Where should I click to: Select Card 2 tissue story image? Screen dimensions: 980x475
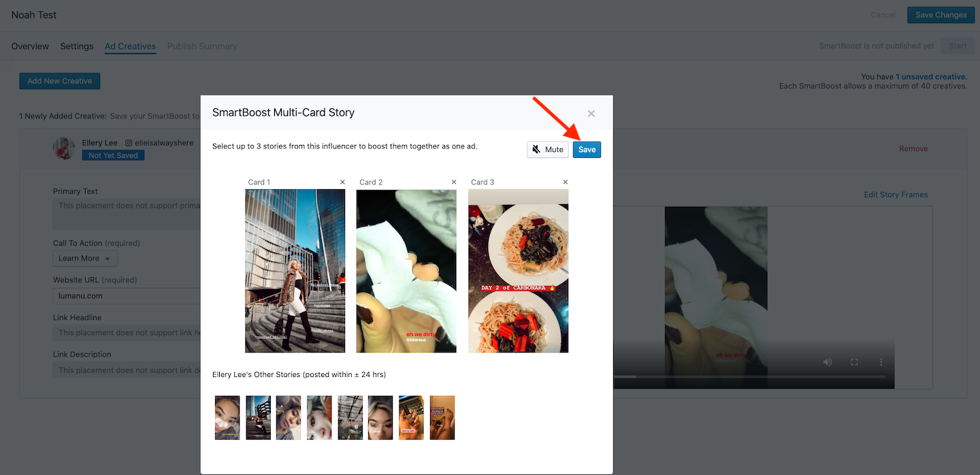pos(406,271)
